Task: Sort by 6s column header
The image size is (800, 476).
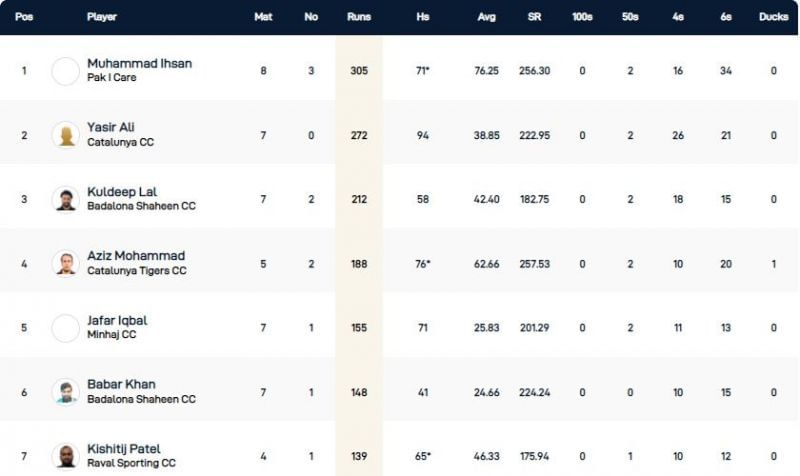Action: coord(725,17)
